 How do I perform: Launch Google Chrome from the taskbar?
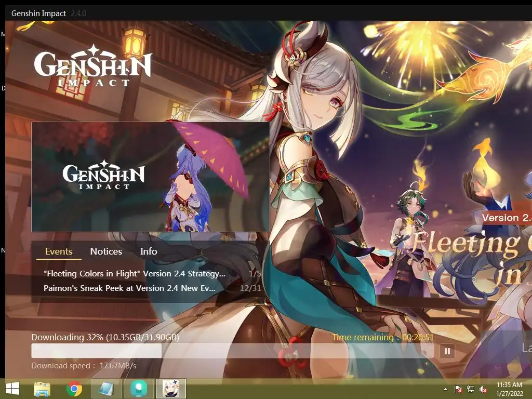(74, 389)
